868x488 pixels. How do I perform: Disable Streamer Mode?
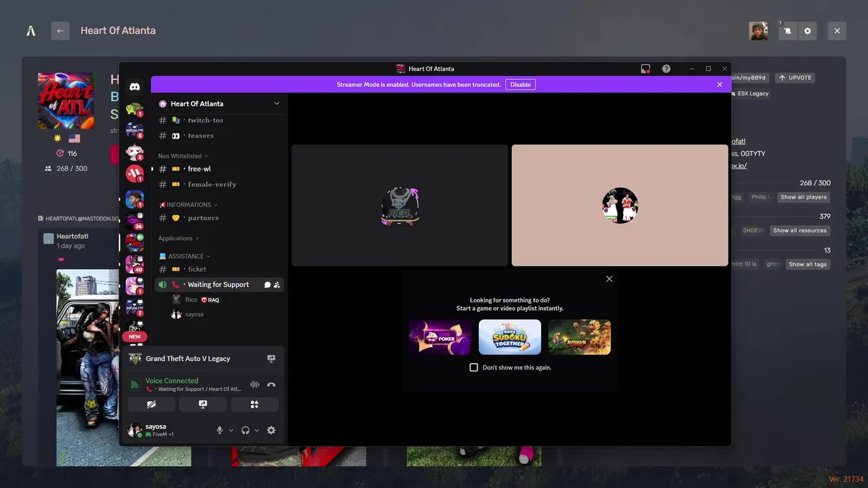[x=520, y=85]
